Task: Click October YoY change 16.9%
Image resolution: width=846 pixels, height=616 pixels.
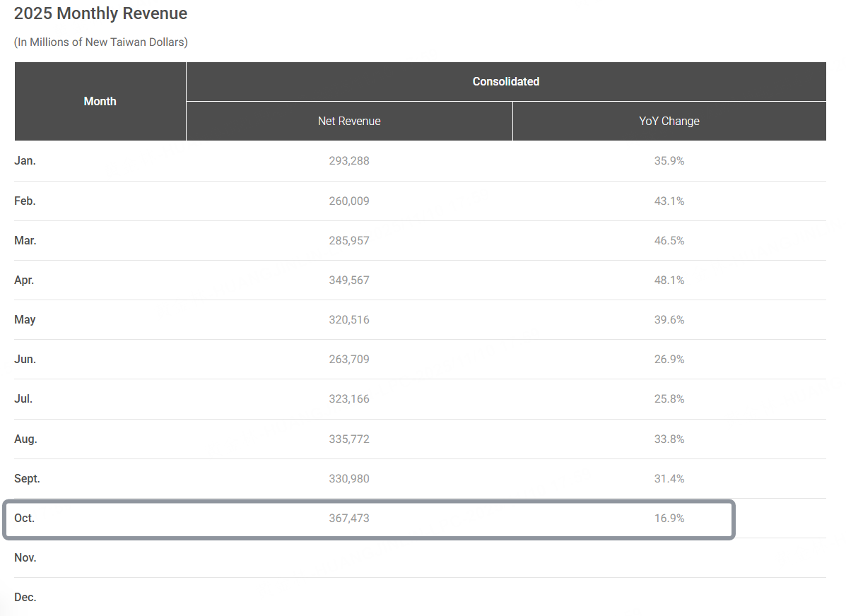Action: tap(669, 518)
